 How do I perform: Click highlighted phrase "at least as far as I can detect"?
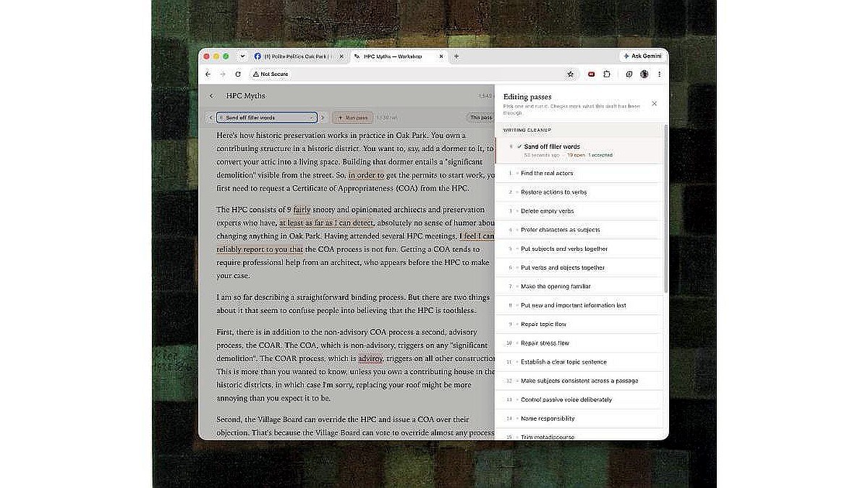pyautogui.click(x=326, y=223)
